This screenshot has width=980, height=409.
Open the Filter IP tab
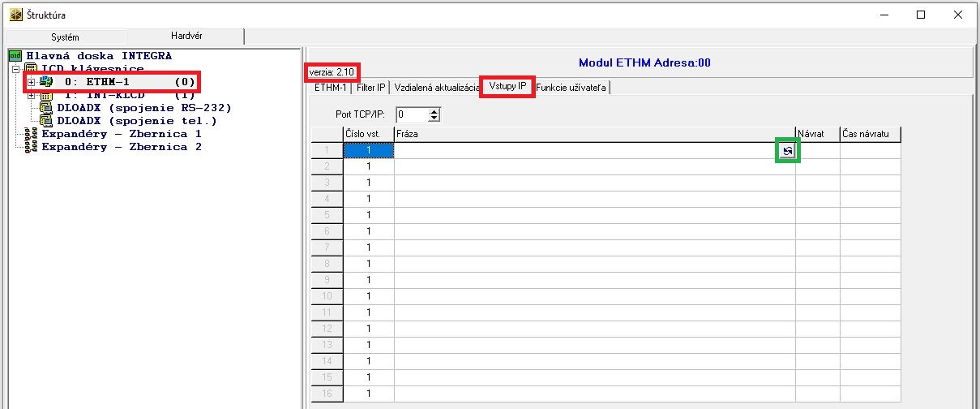(371, 88)
